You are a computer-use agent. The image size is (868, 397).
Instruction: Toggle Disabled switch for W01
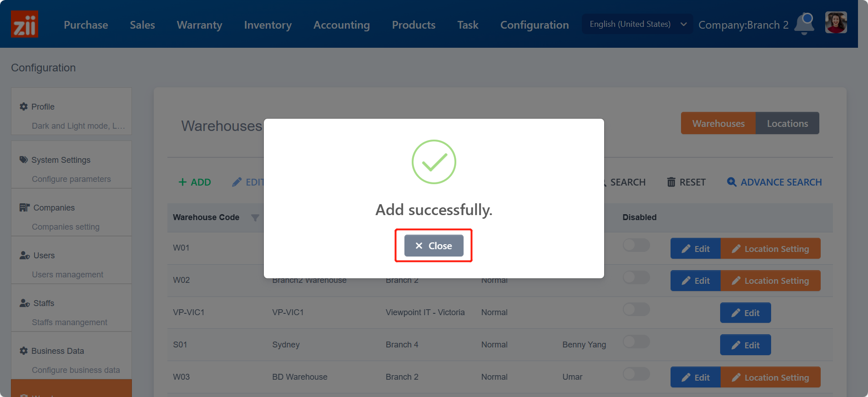[x=636, y=245]
